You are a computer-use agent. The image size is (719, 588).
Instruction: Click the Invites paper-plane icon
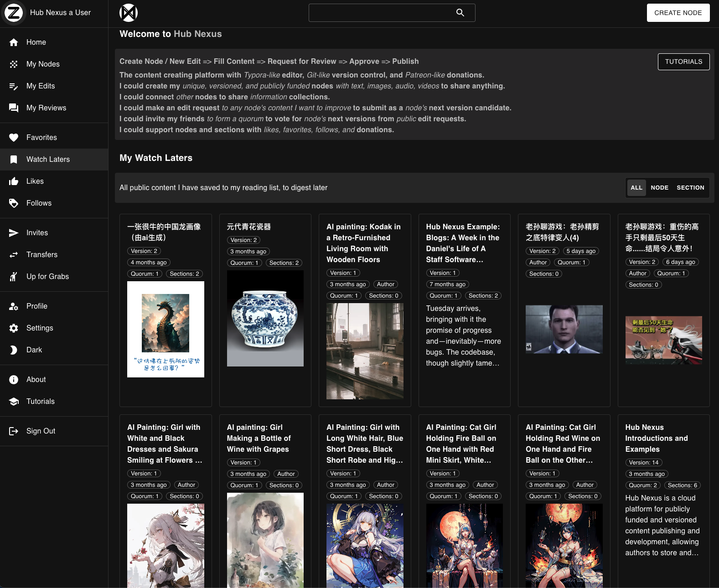14,233
